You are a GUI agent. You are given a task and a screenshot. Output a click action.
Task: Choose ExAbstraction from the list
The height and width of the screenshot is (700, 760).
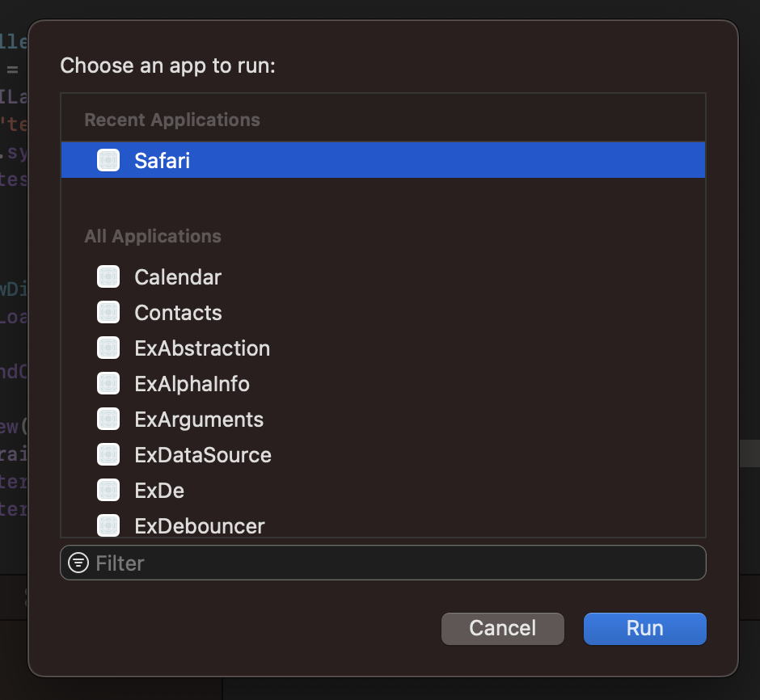383,348
